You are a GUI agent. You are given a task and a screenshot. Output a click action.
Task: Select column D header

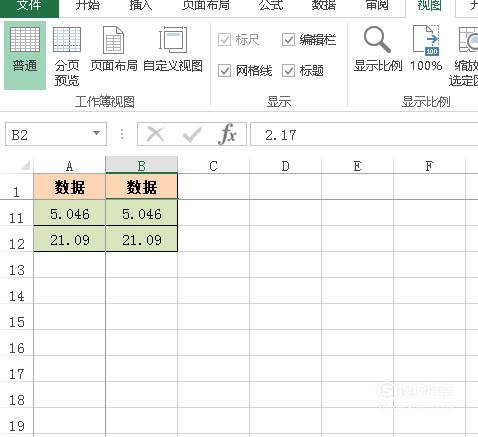point(285,166)
